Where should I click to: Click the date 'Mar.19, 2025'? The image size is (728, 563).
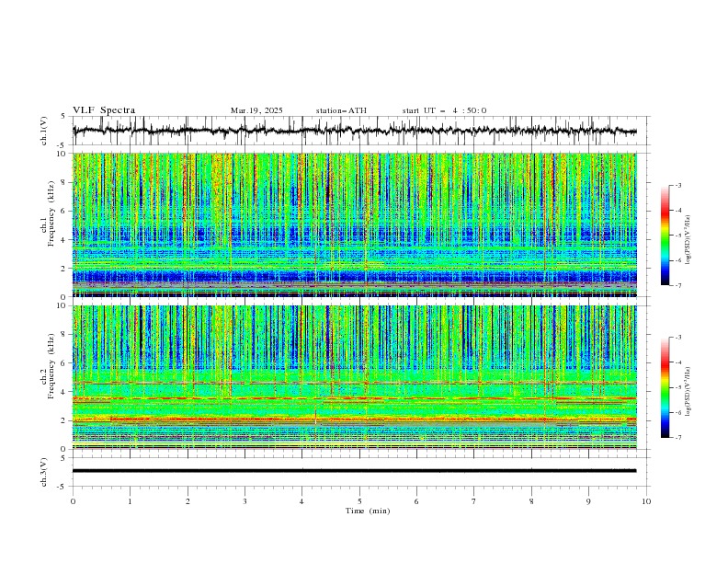point(256,110)
